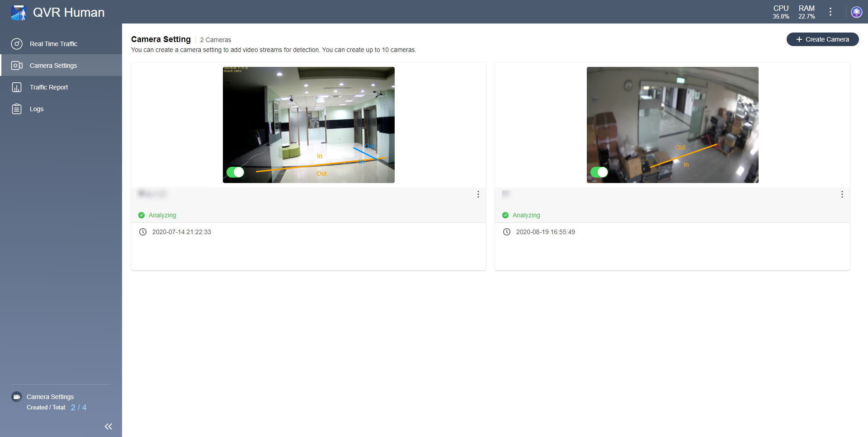This screenshot has width=868, height=437.
Task: Collapse the sidebar with double-chevron arrow
Action: pos(108,426)
